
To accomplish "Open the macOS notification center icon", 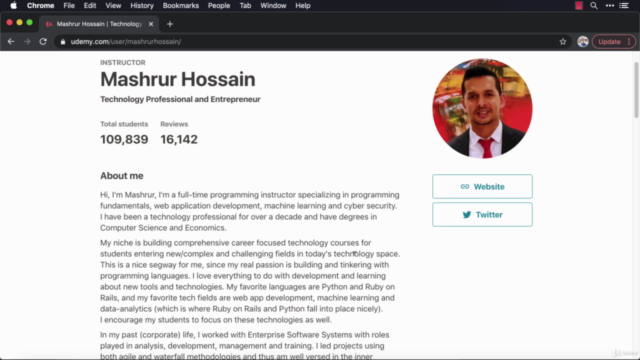I will (624, 6).
